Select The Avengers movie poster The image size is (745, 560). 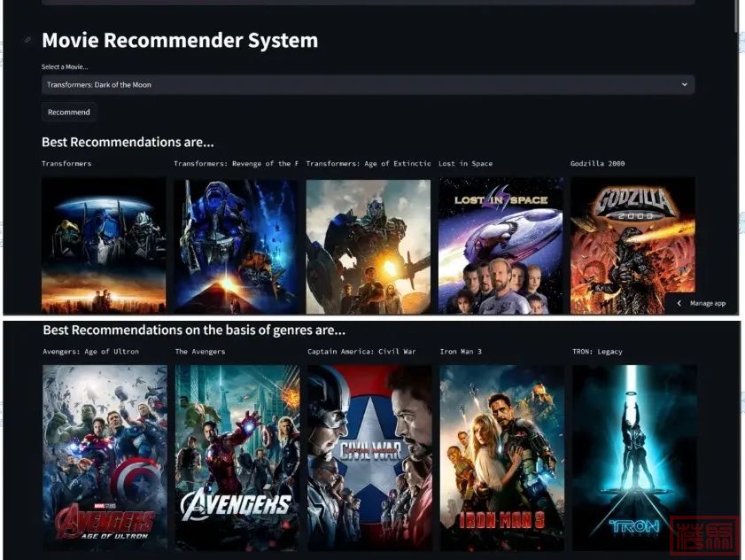[x=237, y=458]
